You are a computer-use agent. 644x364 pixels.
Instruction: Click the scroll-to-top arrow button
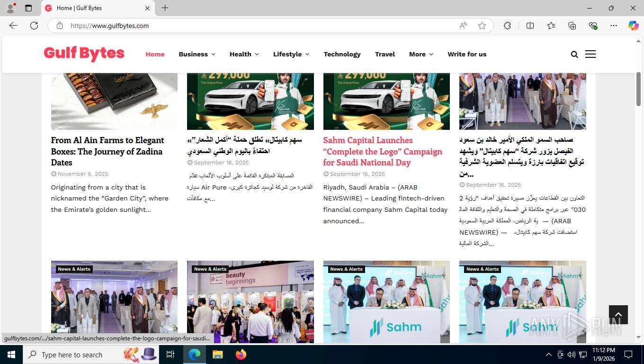pos(618,315)
